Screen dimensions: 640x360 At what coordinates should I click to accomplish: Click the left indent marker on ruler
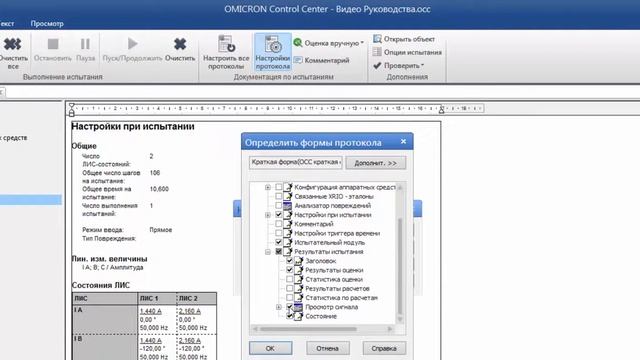71,109
